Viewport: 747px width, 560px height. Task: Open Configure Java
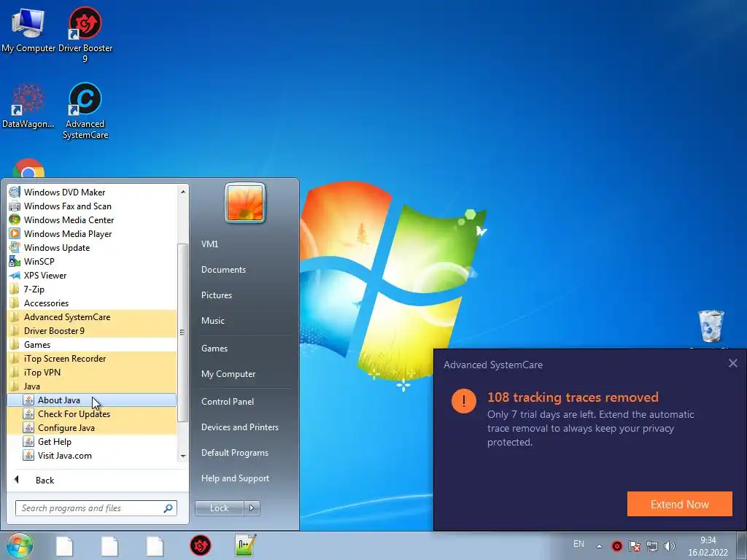tap(91, 427)
